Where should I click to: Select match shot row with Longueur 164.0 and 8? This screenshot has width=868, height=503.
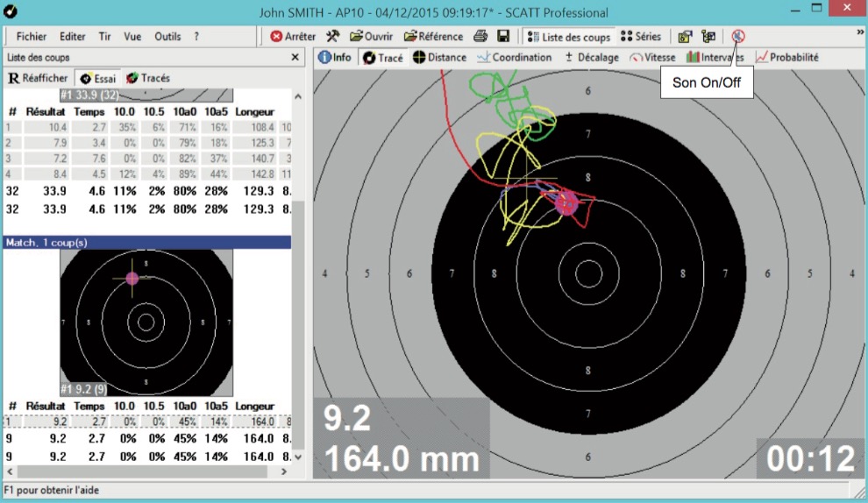[x=147, y=422]
